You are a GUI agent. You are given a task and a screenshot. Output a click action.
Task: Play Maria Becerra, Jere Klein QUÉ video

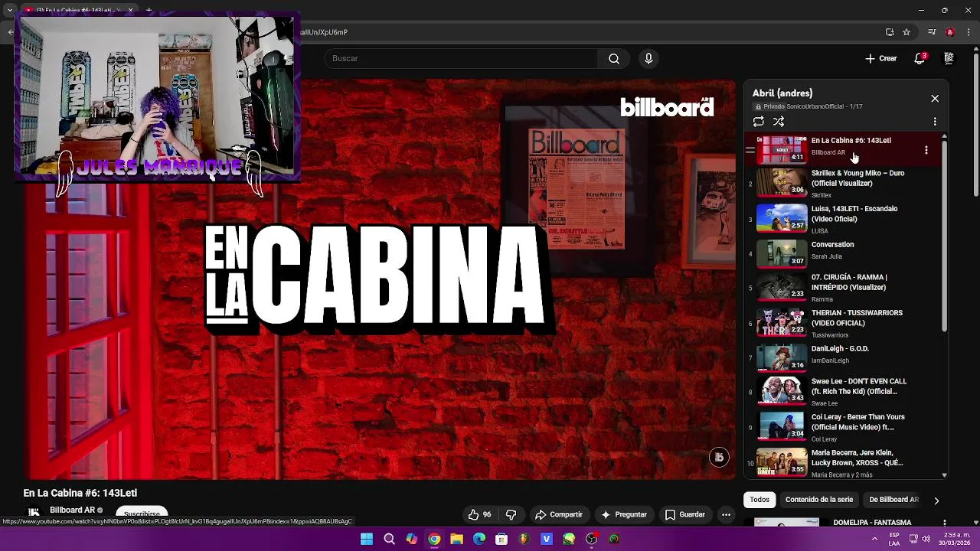point(842,463)
